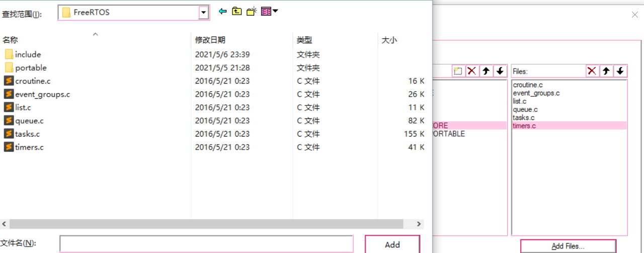Open the view menu icon
This screenshot has width=644, height=253.
click(266, 11)
